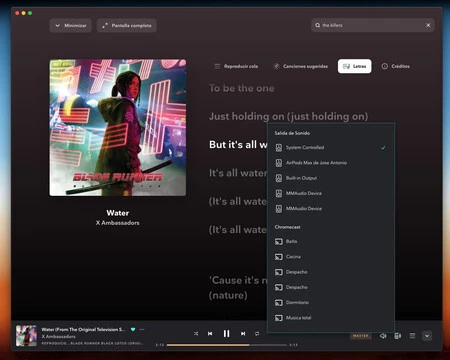Jump to lyric 'Just holding on (just holding on)'
This screenshot has height=360, width=450.
pos(289,116)
